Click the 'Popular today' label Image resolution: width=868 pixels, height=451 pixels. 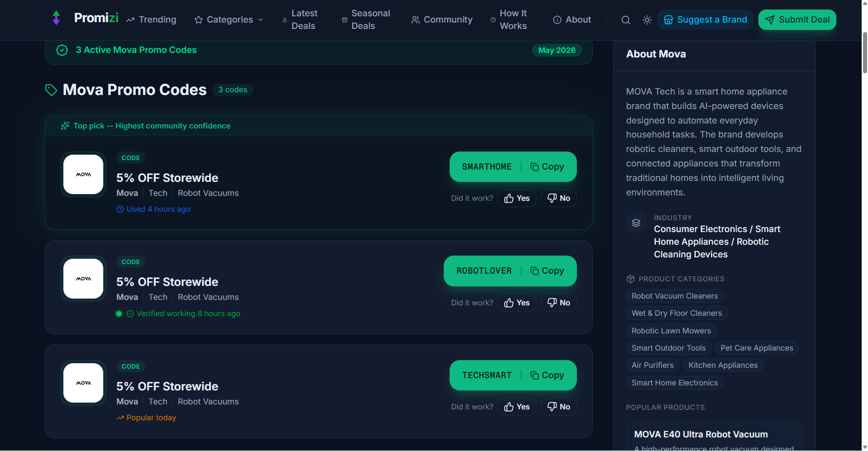(151, 418)
